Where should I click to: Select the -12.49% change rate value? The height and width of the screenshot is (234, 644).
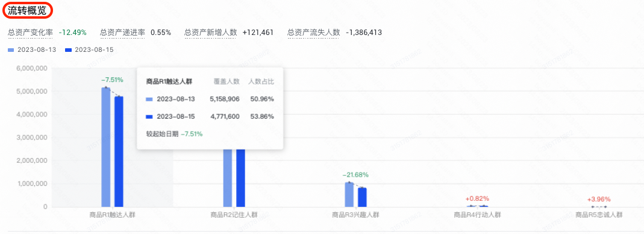point(73,33)
